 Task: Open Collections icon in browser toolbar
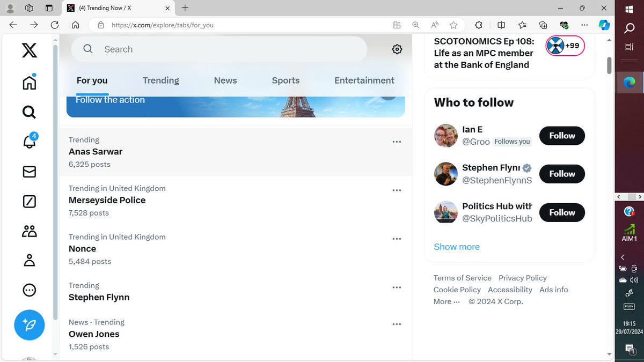click(x=543, y=25)
